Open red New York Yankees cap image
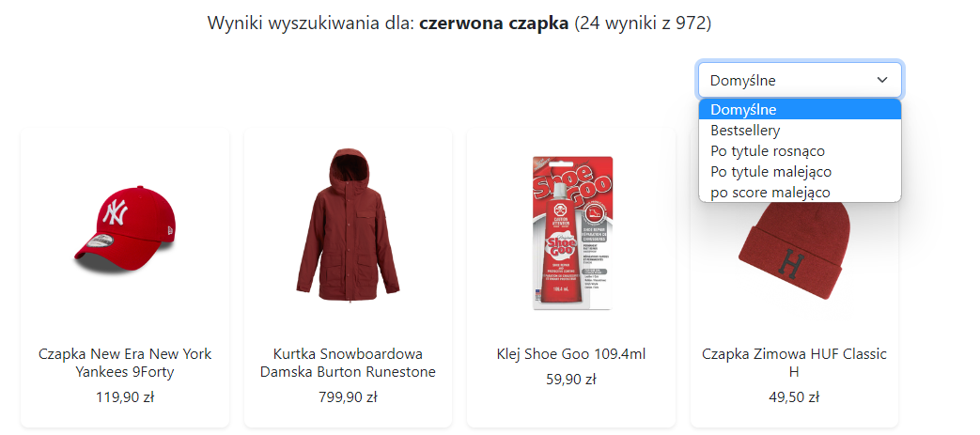This screenshot has width=980, height=435. tap(124, 228)
